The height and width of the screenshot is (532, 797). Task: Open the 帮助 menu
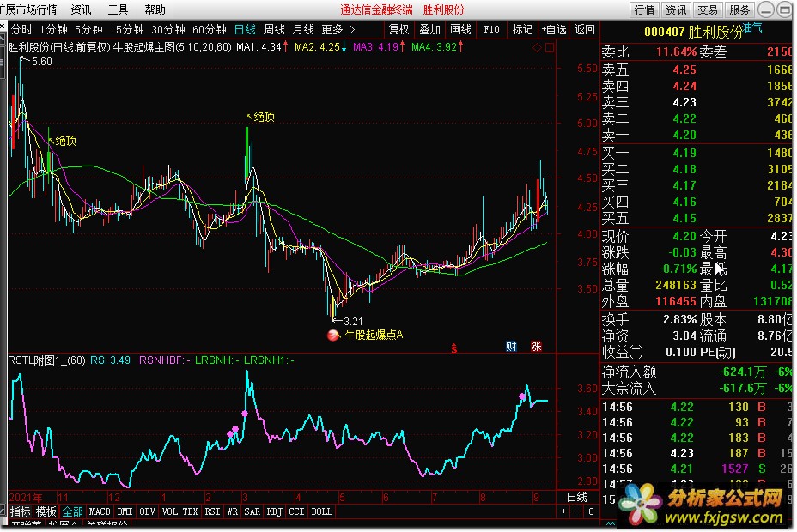coord(155,9)
